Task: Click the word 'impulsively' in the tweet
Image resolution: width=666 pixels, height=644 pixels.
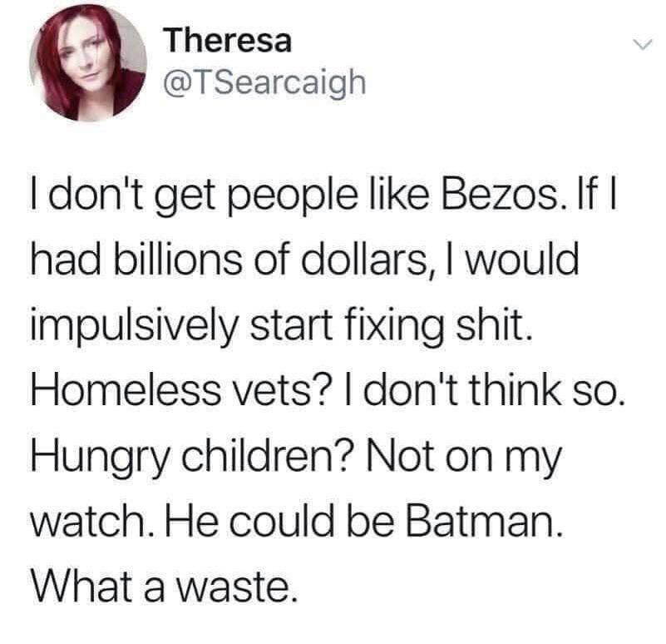Action: (x=134, y=328)
